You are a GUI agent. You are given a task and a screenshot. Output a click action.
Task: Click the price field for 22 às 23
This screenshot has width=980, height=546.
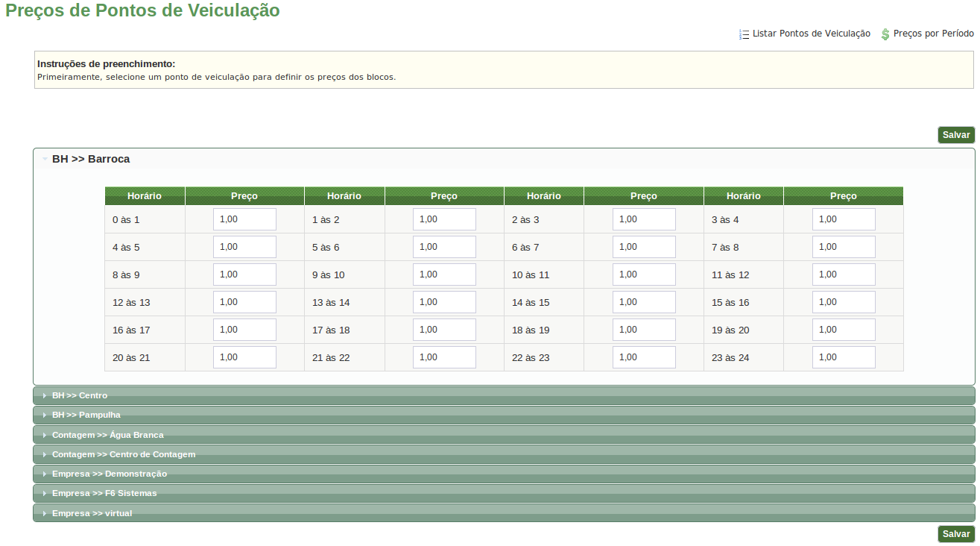pos(644,357)
